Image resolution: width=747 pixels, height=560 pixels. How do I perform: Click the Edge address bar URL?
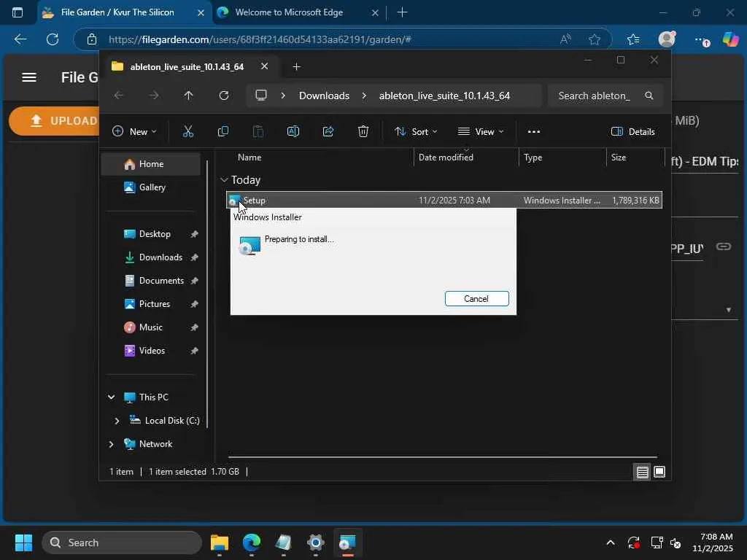(x=260, y=39)
